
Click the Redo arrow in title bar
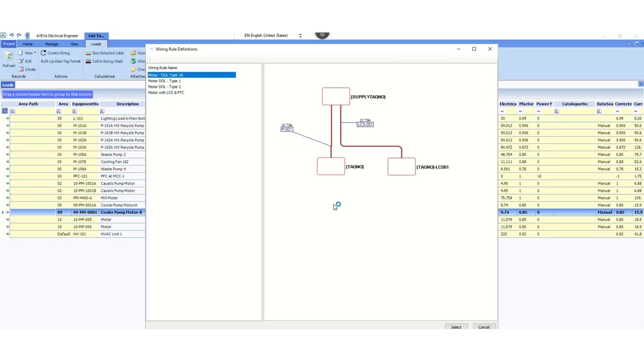[x=19, y=35]
